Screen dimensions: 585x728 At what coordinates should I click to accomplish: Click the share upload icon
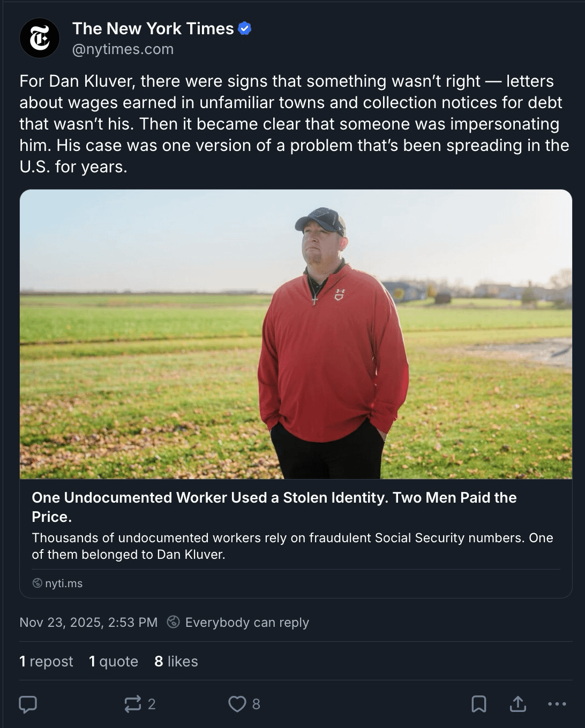517,704
